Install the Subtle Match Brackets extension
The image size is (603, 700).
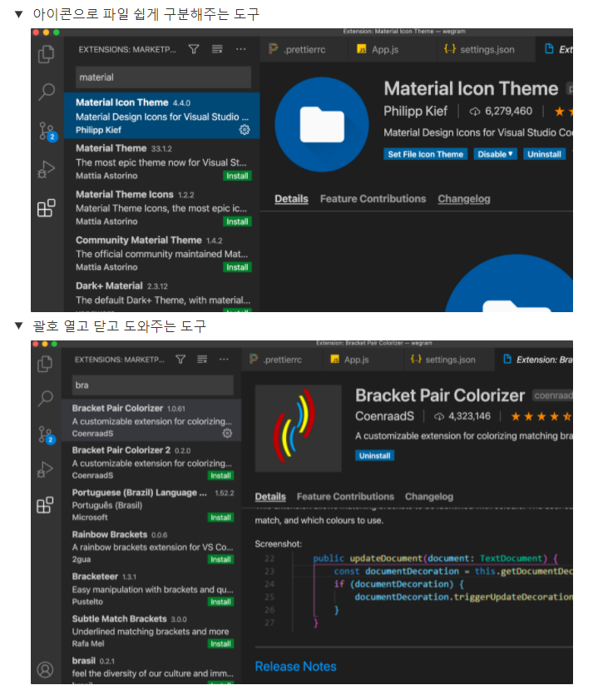click(x=220, y=643)
